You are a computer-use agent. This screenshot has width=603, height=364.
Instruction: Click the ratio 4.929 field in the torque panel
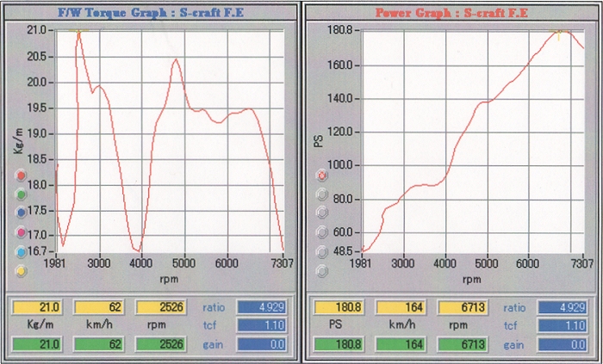pos(262,307)
